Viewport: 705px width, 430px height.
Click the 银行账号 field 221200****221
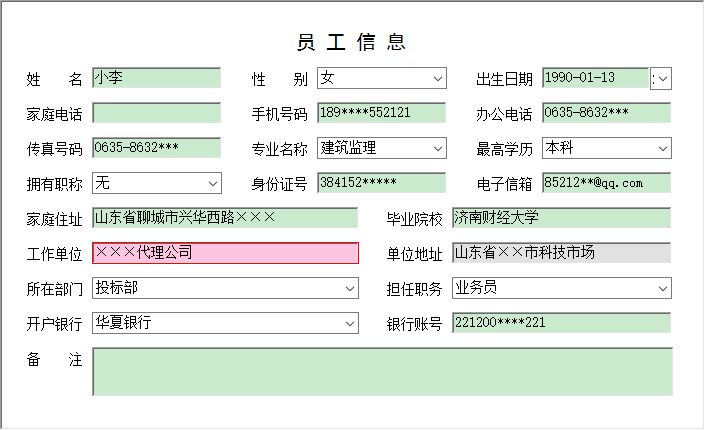(562, 322)
